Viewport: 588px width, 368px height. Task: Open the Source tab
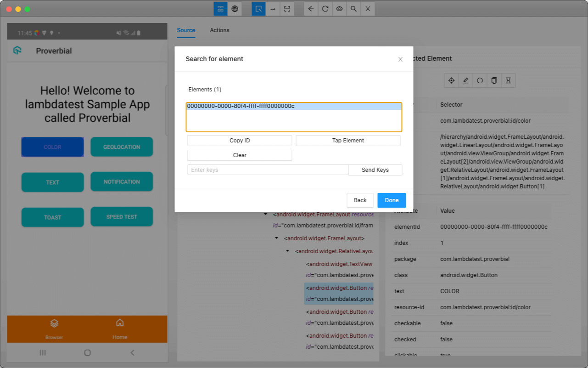coord(186,30)
